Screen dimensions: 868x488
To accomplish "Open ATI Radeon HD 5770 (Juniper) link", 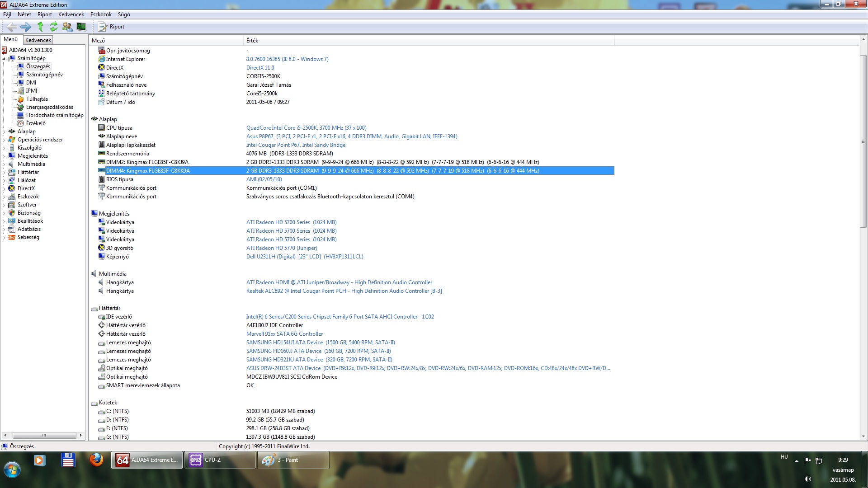I will 282,248.
